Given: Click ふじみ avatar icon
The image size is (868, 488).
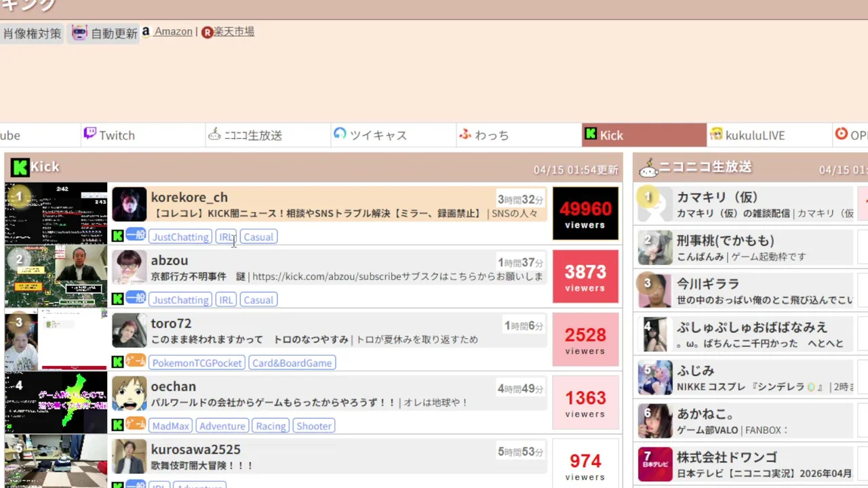Looking at the screenshot, I should click(655, 378).
